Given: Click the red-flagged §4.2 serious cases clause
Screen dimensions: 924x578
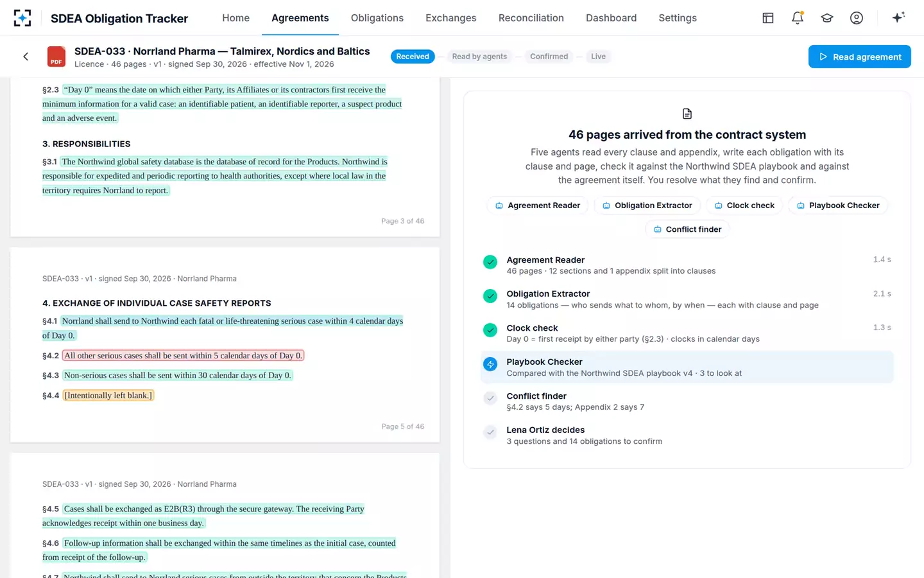Looking at the screenshot, I should point(184,355).
